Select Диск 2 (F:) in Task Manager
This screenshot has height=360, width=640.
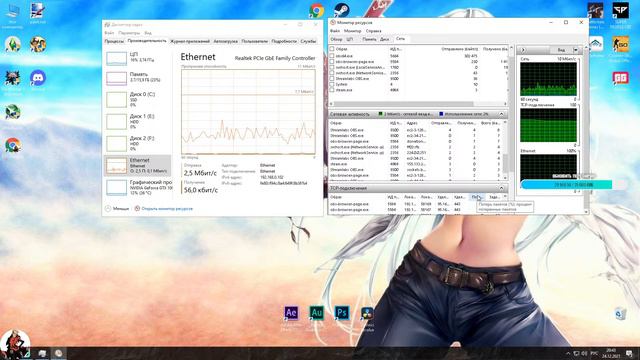click(x=138, y=143)
